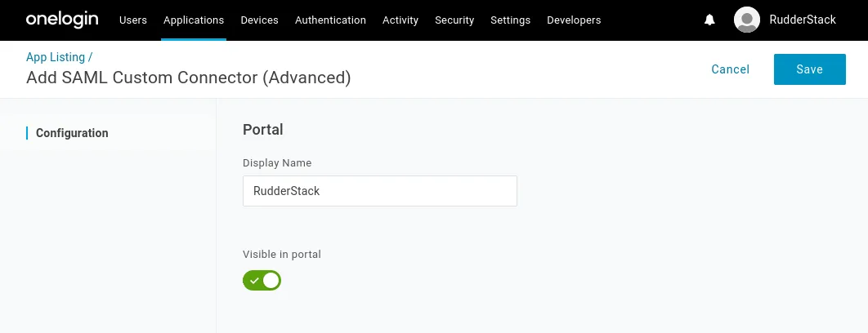
Task: Open the Settings menu
Action: 510,20
